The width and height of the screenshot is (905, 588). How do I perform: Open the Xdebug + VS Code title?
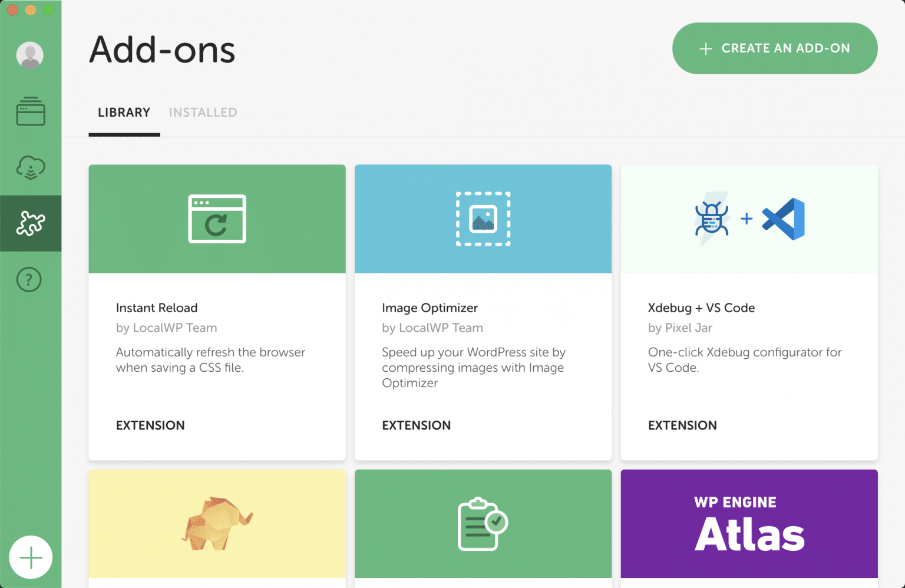(701, 308)
